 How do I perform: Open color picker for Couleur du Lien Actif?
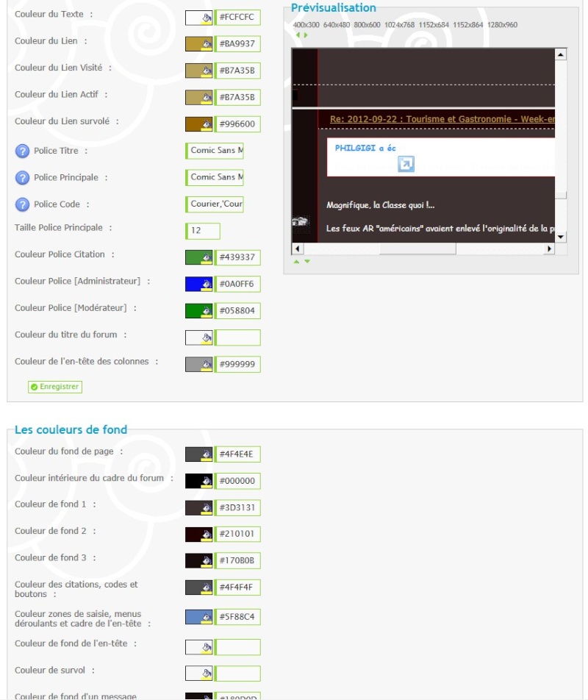(x=199, y=97)
